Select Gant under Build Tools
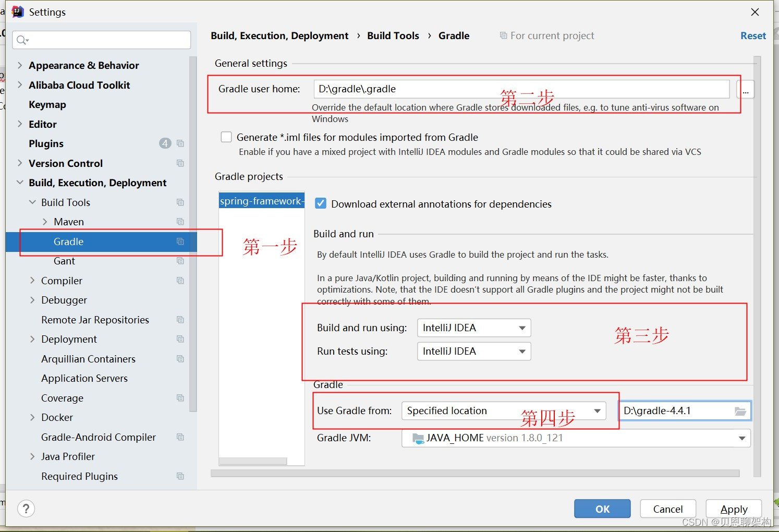This screenshot has width=779, height=532. [x=64, y=261]
